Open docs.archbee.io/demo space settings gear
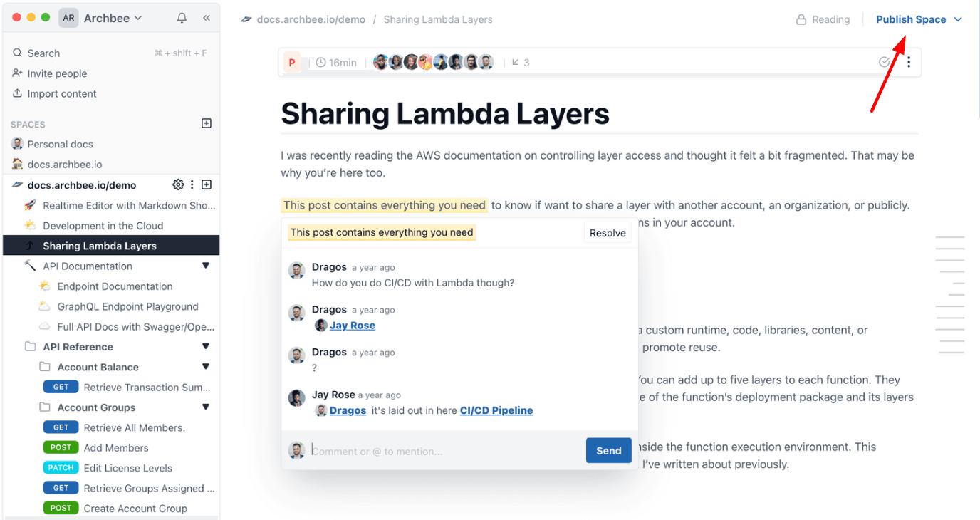Image resolution: width=980 pixels, height=520 pixels. pyautogui.click(x=178, y=184)
